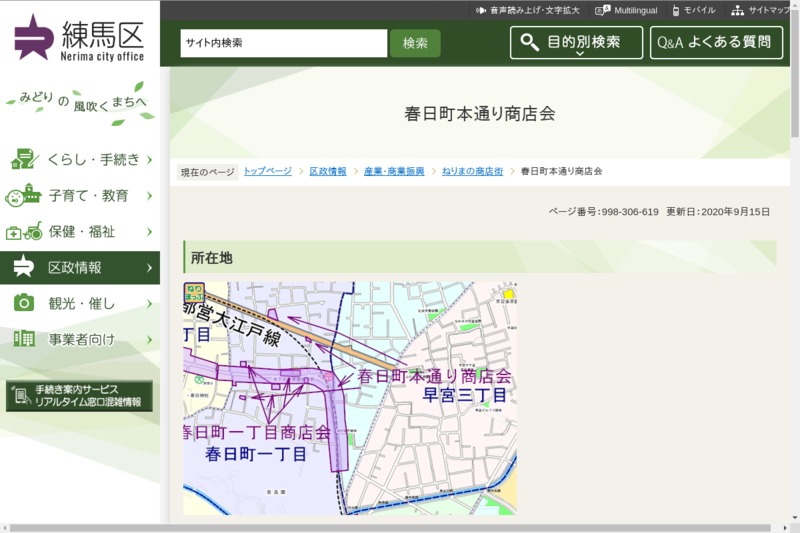800x533 pixels.
Task: Click the くらし・手続き house icon
Action: click(23, 159)
